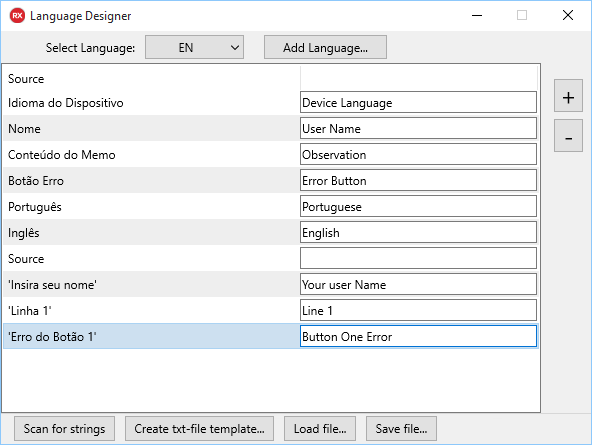Select the 'Linha 1' source row
This screenshot has width=592, height=445.
(x=151, y=311)
